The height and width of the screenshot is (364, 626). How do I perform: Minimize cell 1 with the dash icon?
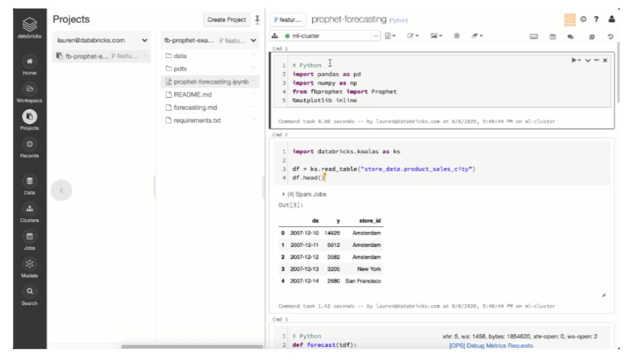pyautogui.click(x=596, y=60)
